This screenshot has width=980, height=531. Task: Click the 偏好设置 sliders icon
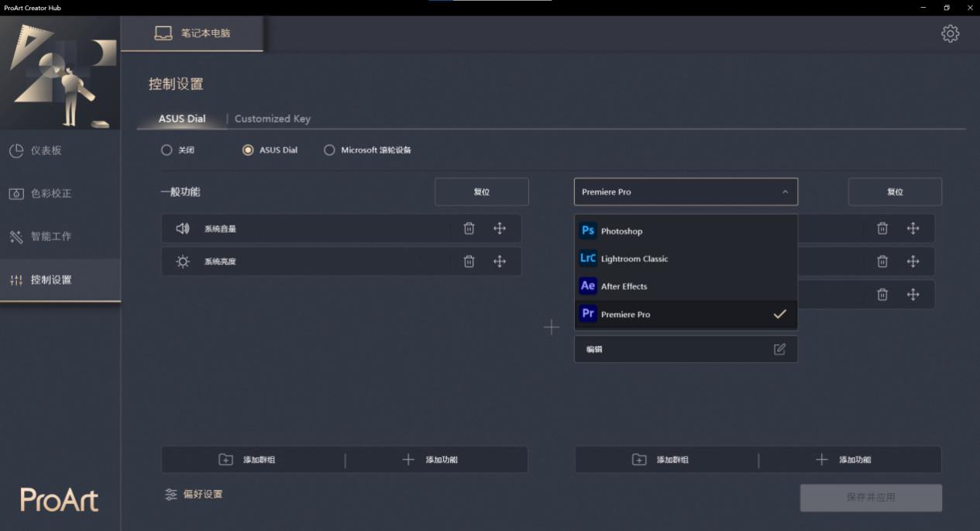171,495
